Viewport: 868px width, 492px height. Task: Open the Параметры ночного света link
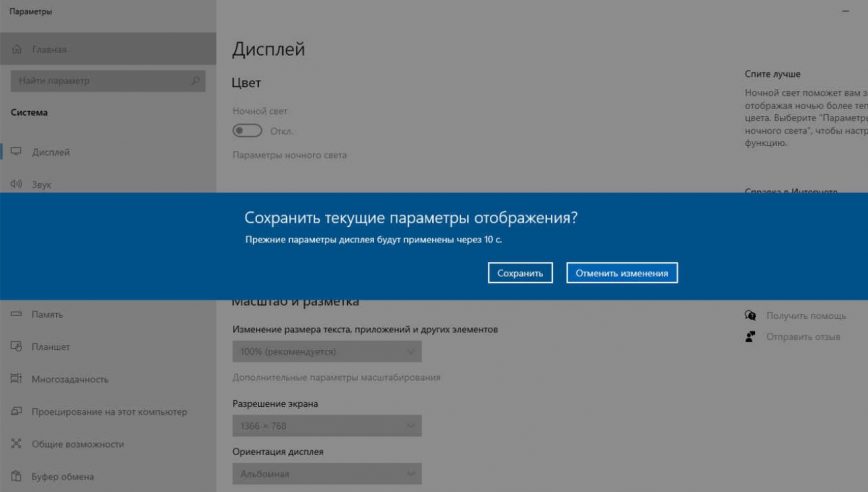click(290, 155)
